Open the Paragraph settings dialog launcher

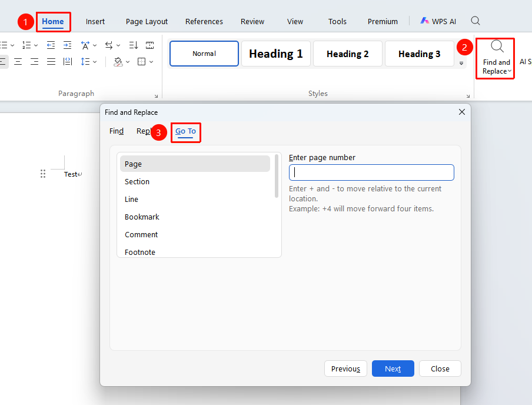pos(156,96)
